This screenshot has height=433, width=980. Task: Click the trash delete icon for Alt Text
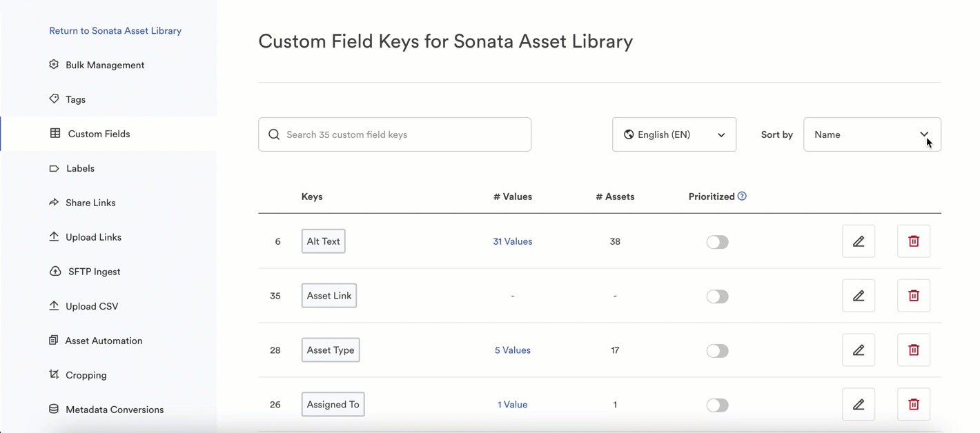coord(913,241)
